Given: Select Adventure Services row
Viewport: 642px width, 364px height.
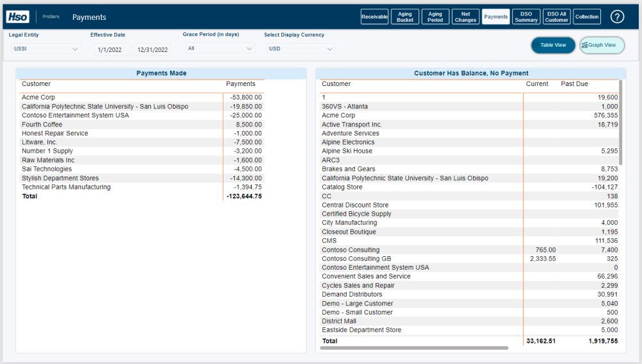Looking at the screenshot, I should [x=469, y=134].
